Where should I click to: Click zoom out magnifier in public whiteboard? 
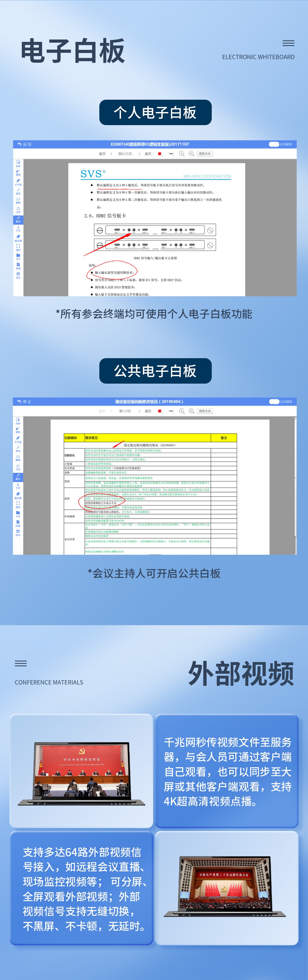tap(192, 411)
